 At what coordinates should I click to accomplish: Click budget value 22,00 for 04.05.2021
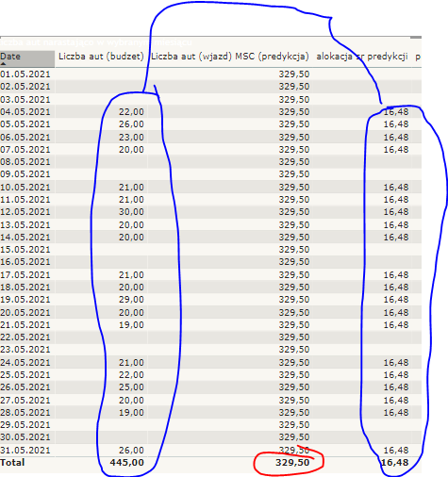131,112
